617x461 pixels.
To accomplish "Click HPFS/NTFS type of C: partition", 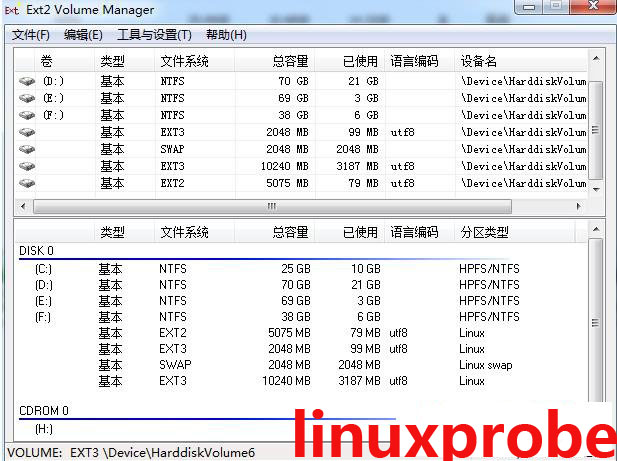I will [489, 269].
